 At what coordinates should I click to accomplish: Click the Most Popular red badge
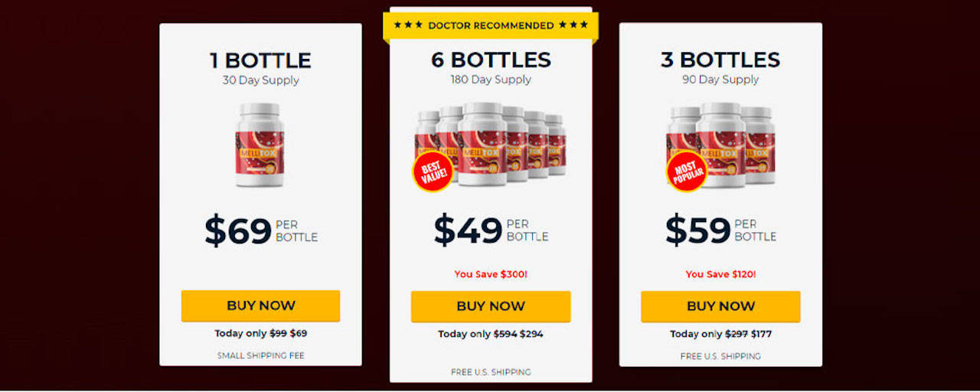pos(687,171)
